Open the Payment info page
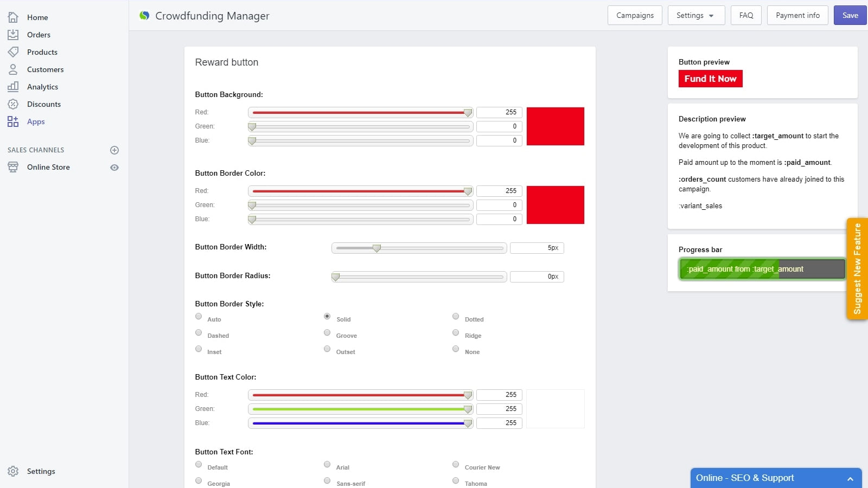 pyautogui.click(x=797, y=16)
